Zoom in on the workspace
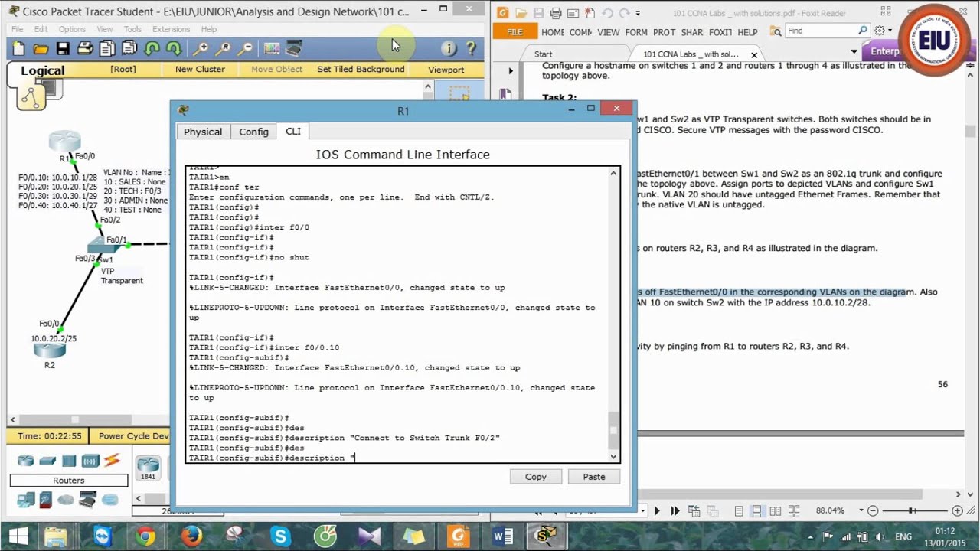 point(201,49)
